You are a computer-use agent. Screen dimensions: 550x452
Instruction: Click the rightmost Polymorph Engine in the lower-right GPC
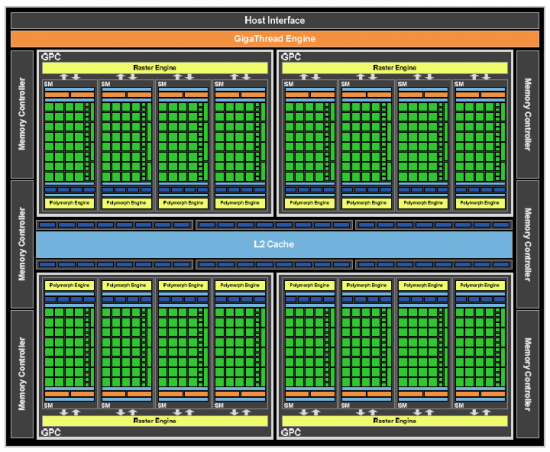480,285
